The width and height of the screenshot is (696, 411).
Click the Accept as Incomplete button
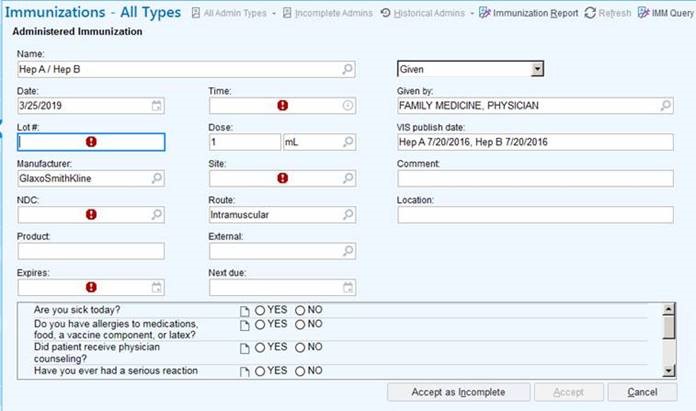click(459, 392)
